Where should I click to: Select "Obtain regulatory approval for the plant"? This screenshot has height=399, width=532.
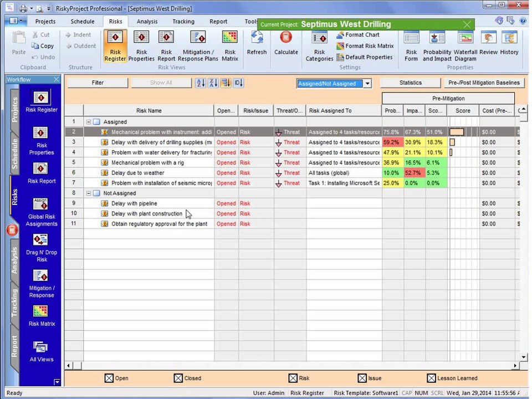[159, 223]
